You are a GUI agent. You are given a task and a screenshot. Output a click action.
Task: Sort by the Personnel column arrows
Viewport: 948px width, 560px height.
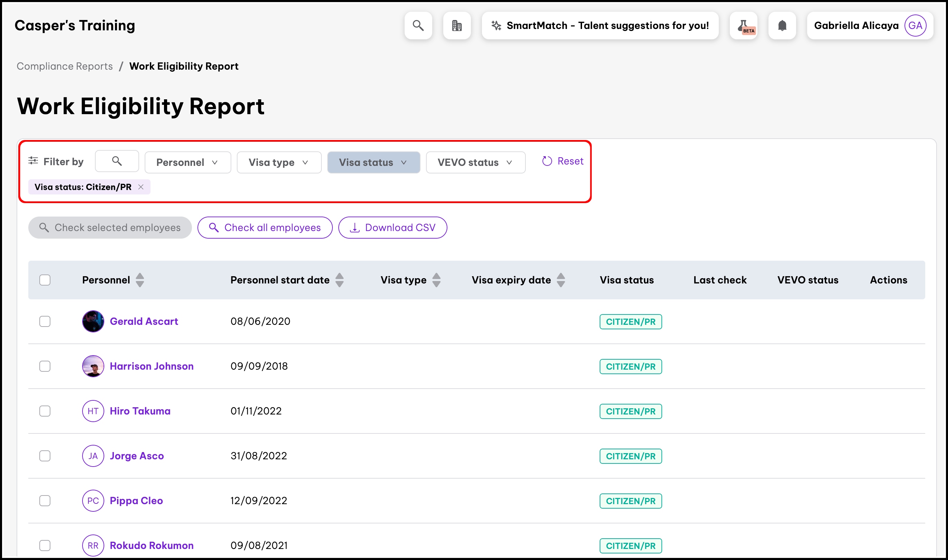click(x=140, y=280)
